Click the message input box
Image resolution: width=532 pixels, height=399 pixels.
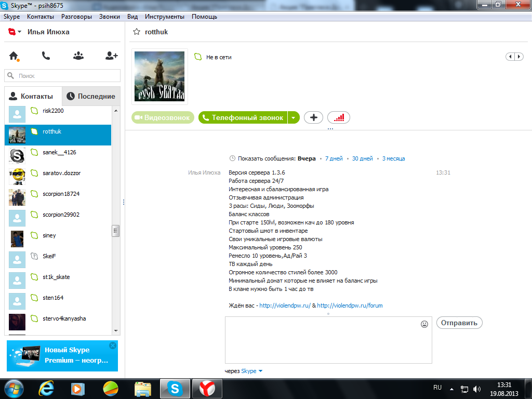328,340
